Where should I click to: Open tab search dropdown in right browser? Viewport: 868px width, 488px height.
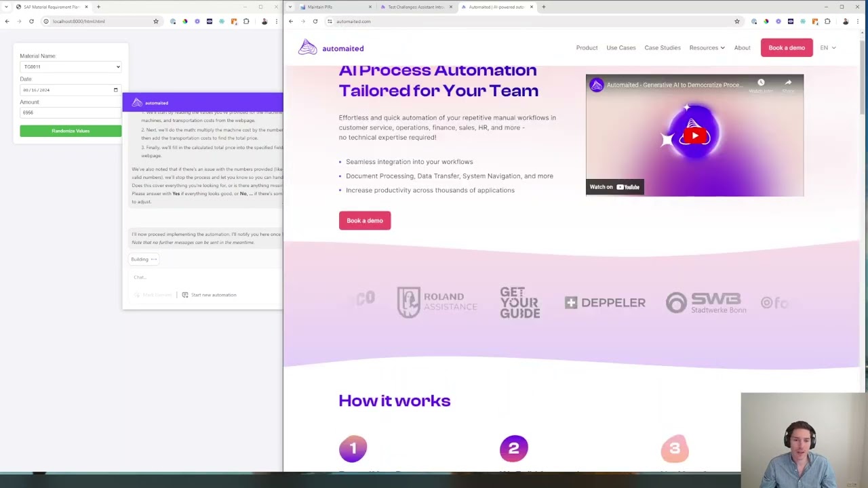(290, 7)
